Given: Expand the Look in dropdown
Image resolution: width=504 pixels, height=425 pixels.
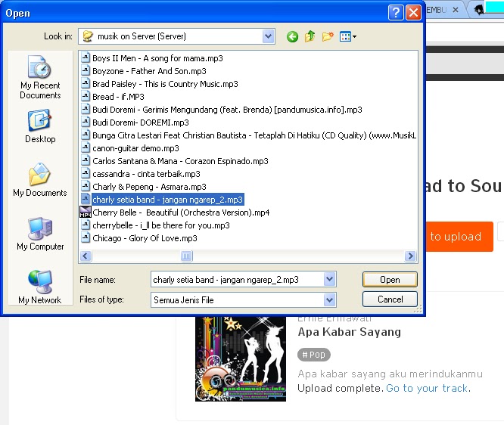Looking at the screenshot, I should click(x=269, y=36).
